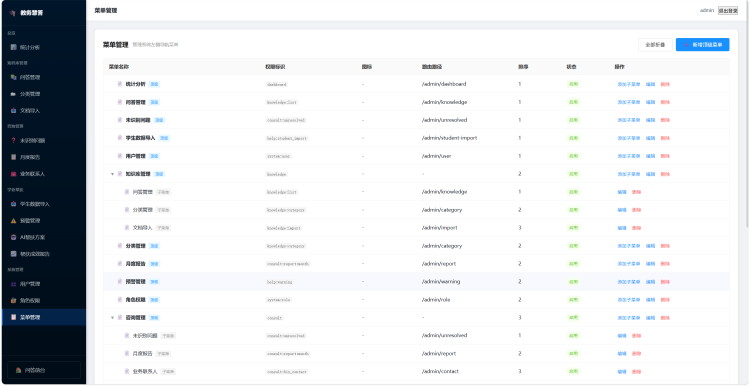Click the 文档导入 icon in sidebar
Image resolution: width=750 pixels, height=386 pixels.
point(13,110)
